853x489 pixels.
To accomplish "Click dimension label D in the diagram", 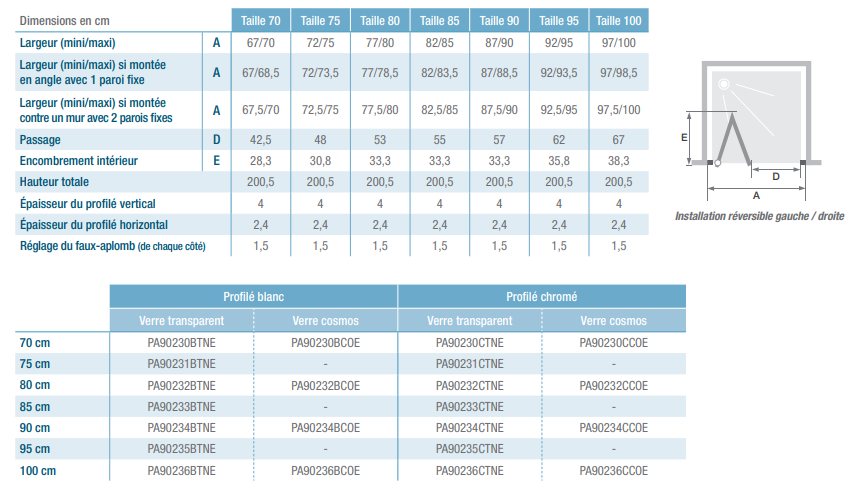I will click(x=776, y=176).
